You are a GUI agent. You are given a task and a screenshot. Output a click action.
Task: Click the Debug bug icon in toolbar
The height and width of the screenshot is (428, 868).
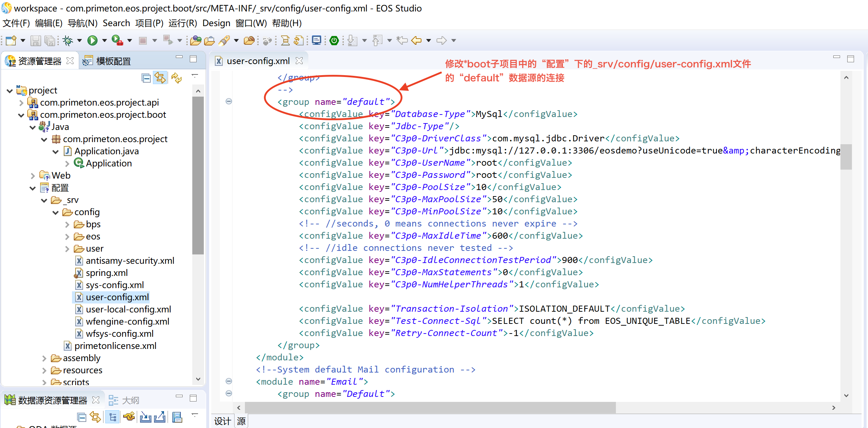(x=67, y=40)
